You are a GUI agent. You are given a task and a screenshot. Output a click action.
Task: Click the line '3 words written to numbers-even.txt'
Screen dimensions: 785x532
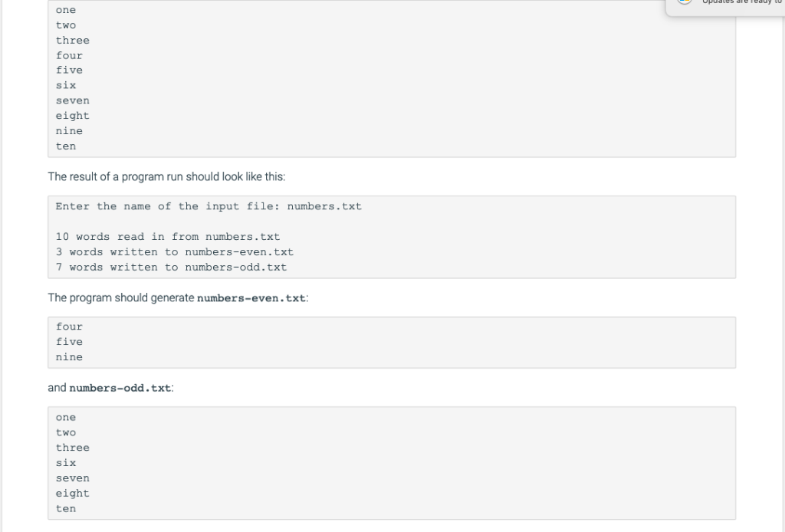point(174,251)
